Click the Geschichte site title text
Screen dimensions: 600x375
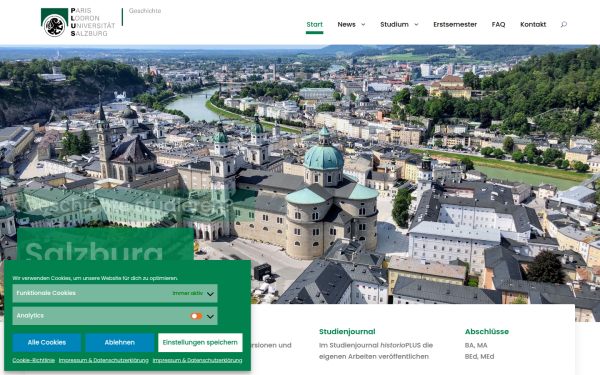tap(145, 11)
